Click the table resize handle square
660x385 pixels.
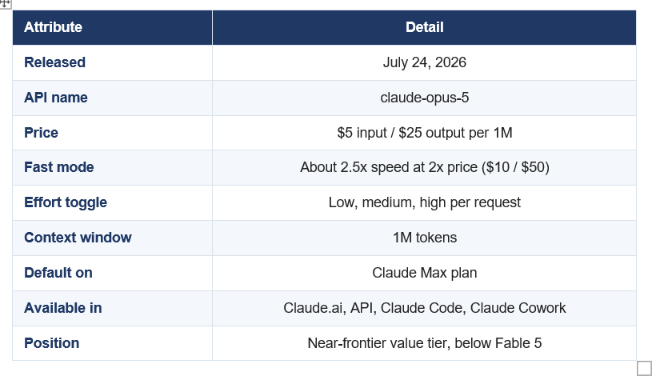(x=644, y=368)
